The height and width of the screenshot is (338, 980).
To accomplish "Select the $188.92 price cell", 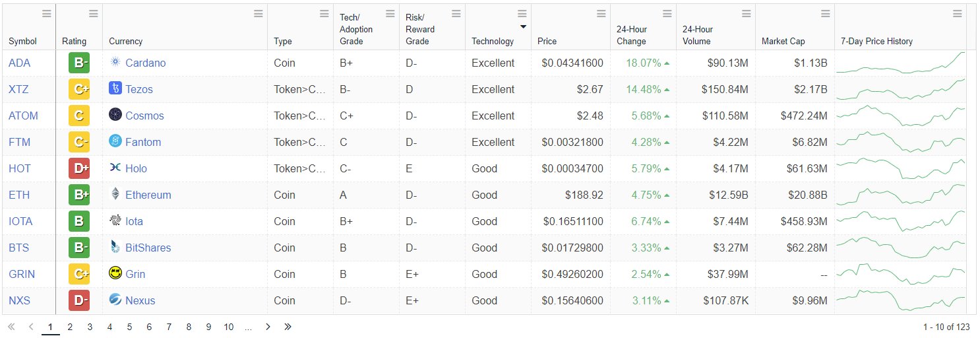I will click(570, 195).
